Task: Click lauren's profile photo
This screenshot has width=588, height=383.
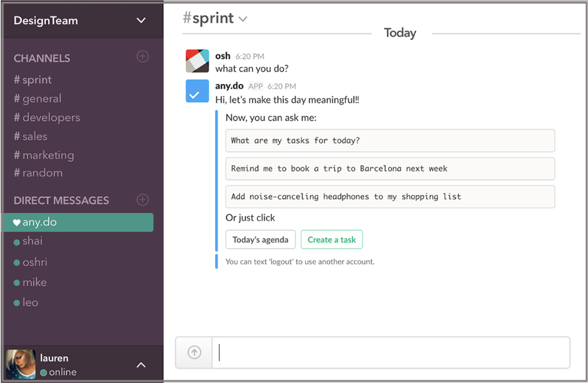Action: 20,365
